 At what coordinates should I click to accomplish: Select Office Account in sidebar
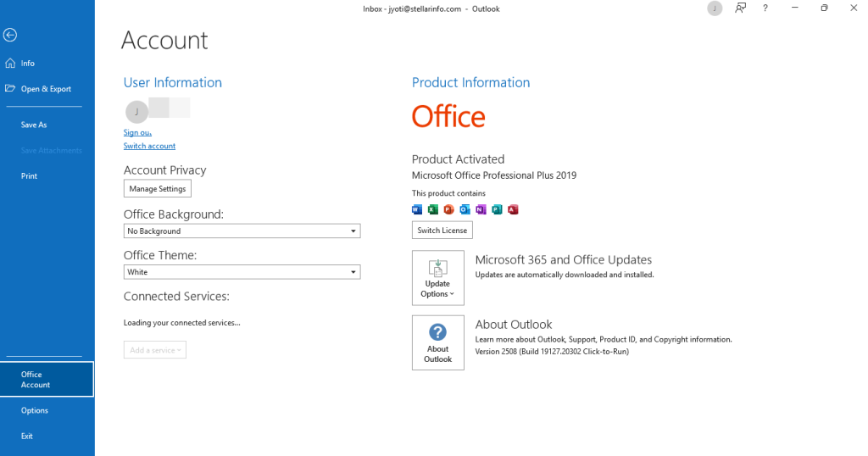pos(47,380)
